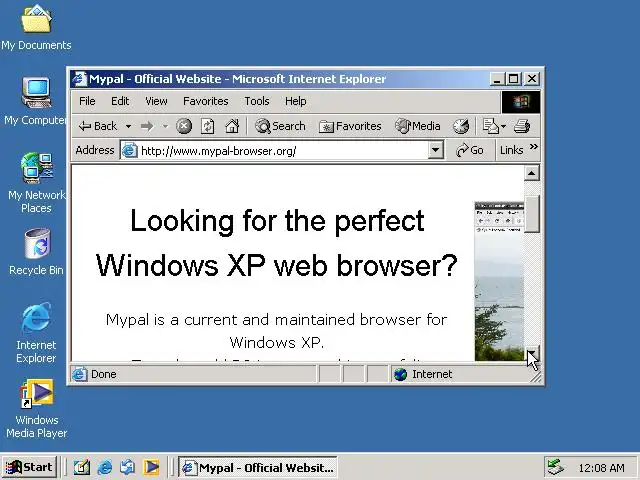Select the My Documents desktop icon
Screen dimensions: 640x480
click(36, 28)
